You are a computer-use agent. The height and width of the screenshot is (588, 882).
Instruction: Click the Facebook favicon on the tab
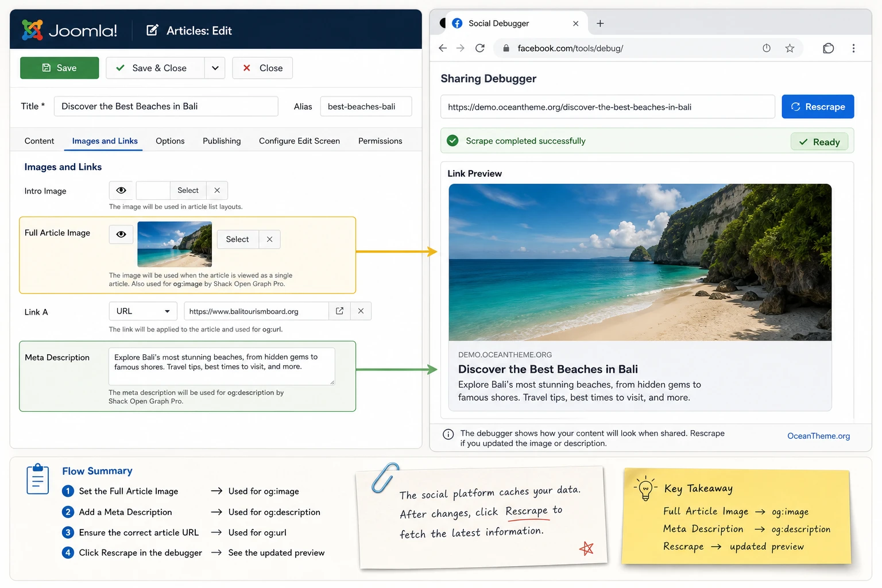[457, 23]
